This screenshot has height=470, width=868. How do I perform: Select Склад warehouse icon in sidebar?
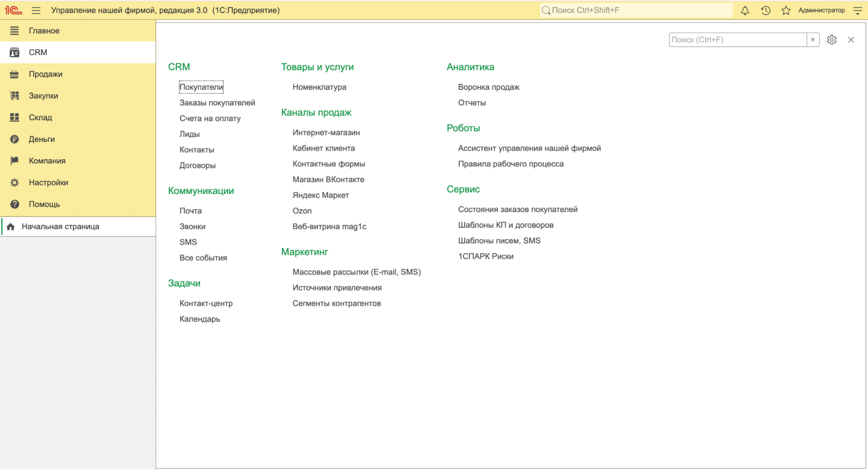14,118
